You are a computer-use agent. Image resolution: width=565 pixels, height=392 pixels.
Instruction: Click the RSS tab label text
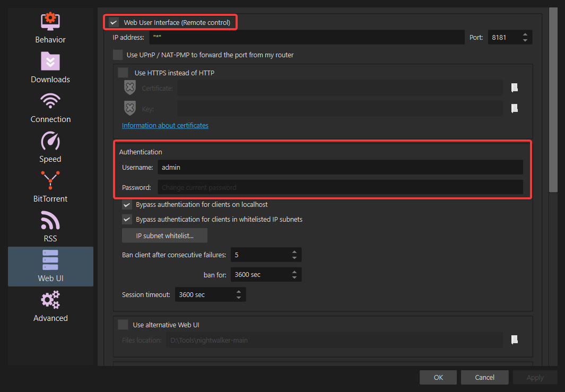click(x=50, y=239)
